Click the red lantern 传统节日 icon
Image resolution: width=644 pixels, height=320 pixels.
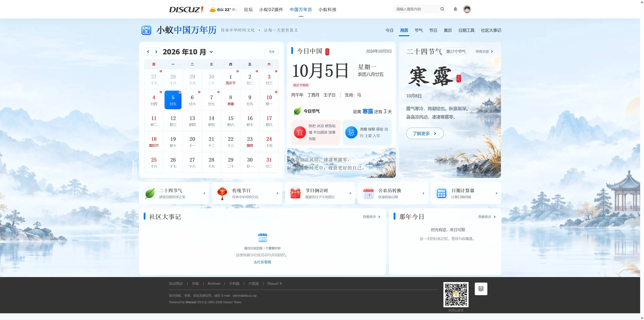[222, 193]
